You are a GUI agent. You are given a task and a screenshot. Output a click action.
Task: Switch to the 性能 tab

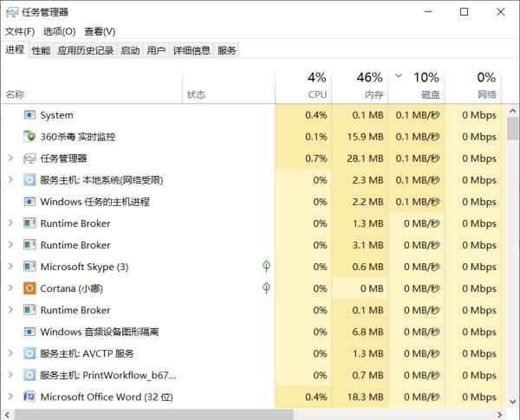(x=41, y=50)
